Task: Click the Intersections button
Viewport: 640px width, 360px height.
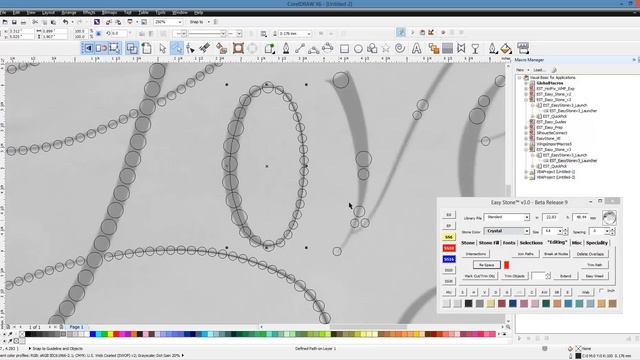Action: click(476, 254)
